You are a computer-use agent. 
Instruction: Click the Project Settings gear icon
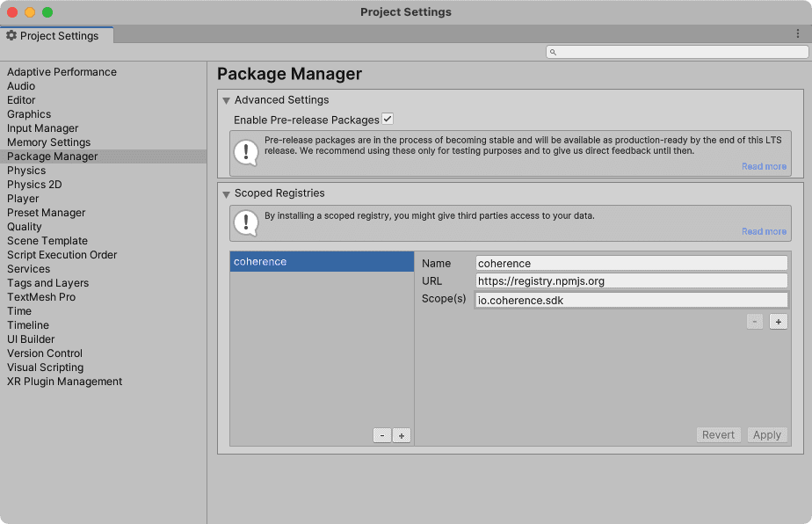[12, 35]
